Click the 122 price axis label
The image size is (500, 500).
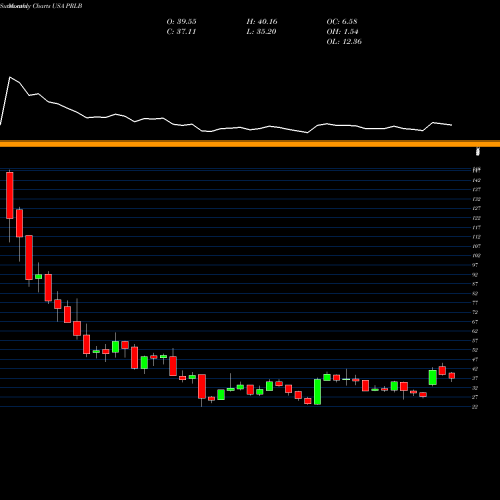[476, 218]
